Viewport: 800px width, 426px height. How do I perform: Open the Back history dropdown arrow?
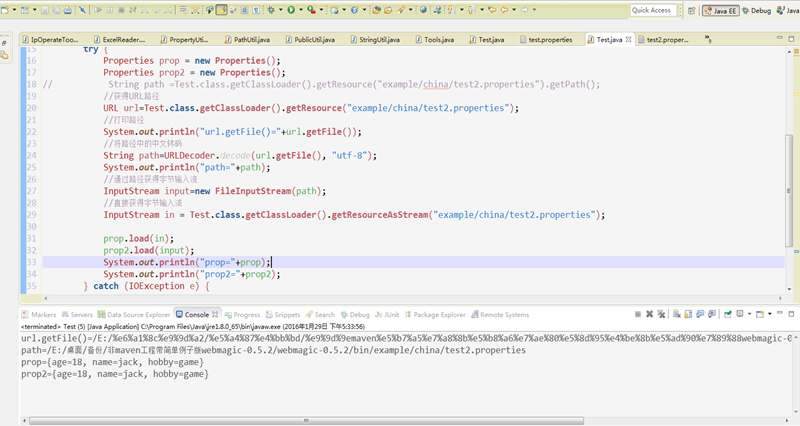pos(514,10)
